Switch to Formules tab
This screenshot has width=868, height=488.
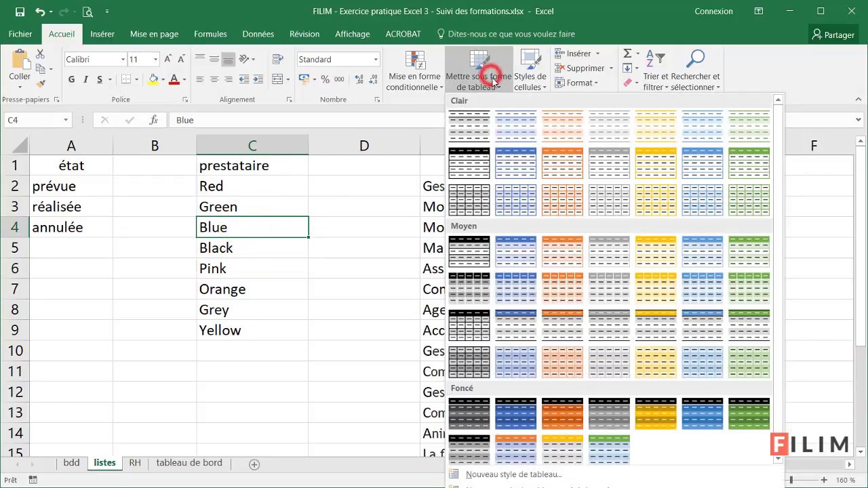click(210, 34)
